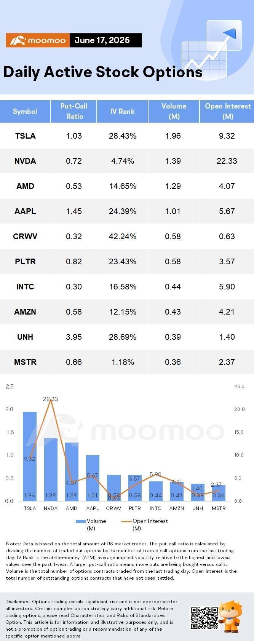Click the rising arrow chart illustration
Screen dimensions: 254x644
point(211,49)
